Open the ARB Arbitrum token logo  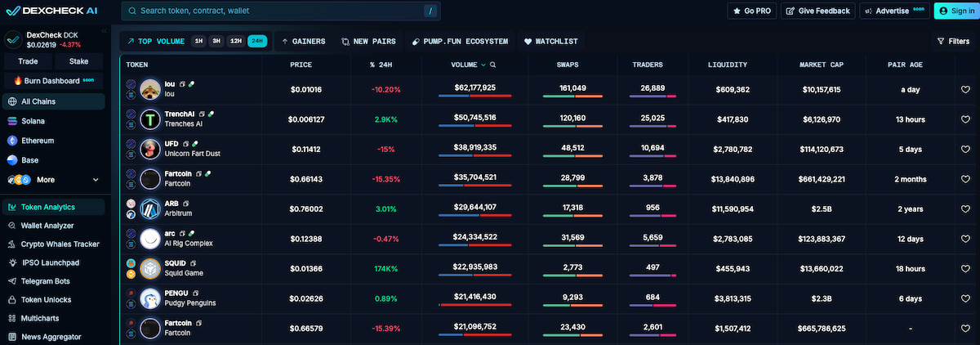click(x=149, y=208)
